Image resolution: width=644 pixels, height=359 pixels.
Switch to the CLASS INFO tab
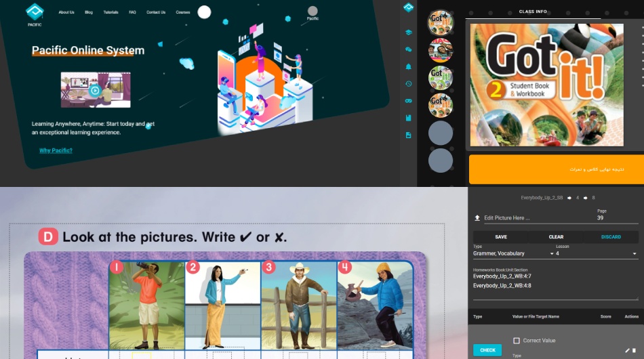pyautogui.click(x=533, y=12)
